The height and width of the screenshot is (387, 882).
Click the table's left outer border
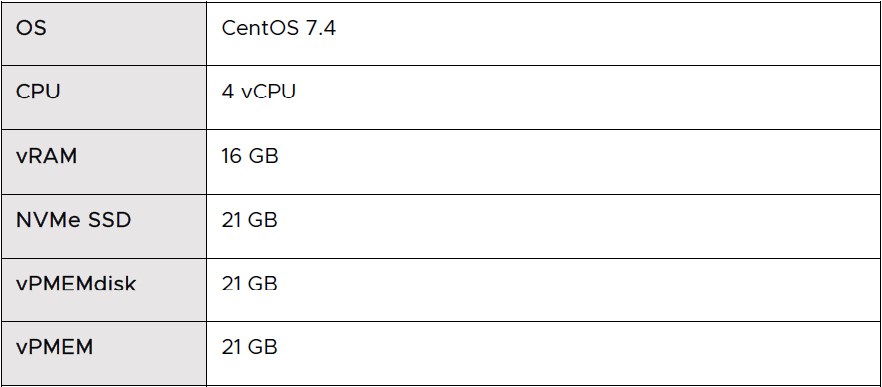[1, 194]
